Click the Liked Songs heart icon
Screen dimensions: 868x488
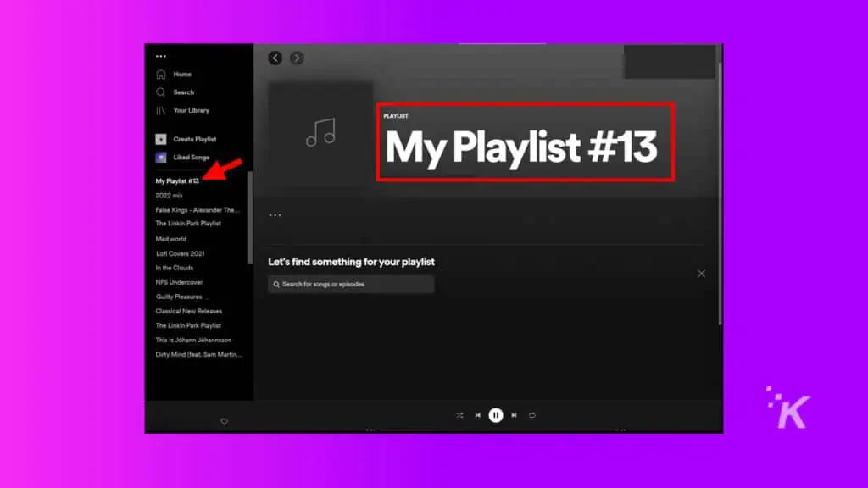coord(160,158)
